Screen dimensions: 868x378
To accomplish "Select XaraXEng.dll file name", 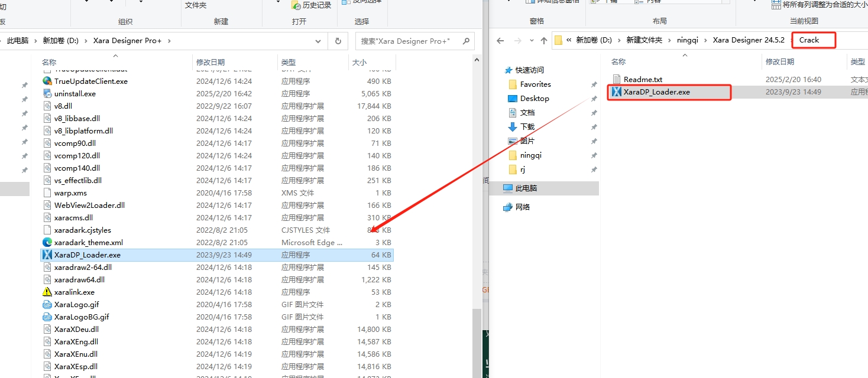I will pos(76,341).
